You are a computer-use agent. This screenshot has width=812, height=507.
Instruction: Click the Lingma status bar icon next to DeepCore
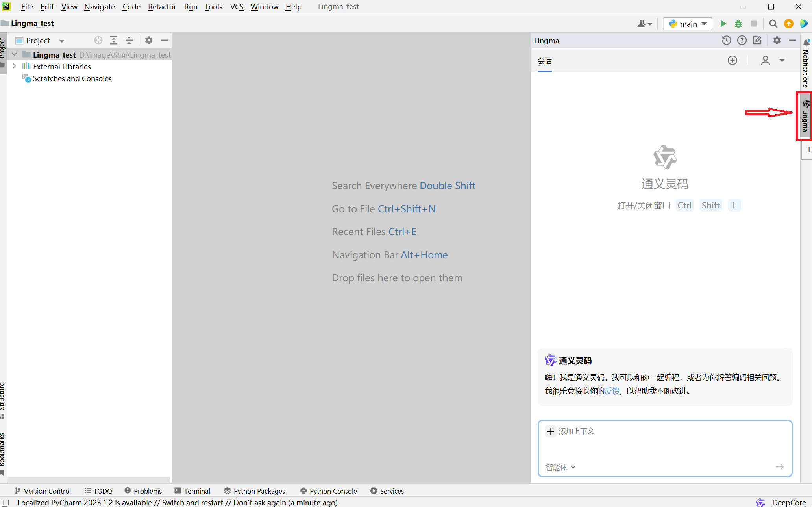pos(760,503)
